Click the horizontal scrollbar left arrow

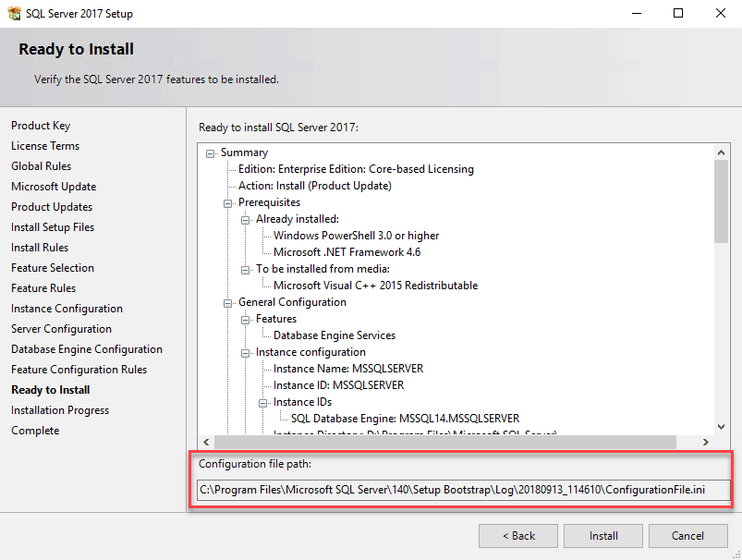206,442
